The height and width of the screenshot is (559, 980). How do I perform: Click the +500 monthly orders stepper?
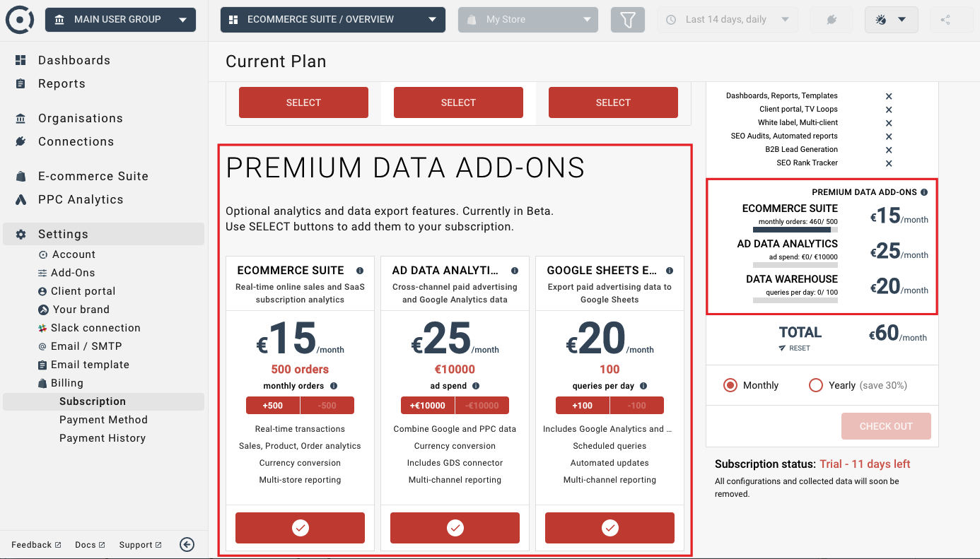(x=273, y=406)
